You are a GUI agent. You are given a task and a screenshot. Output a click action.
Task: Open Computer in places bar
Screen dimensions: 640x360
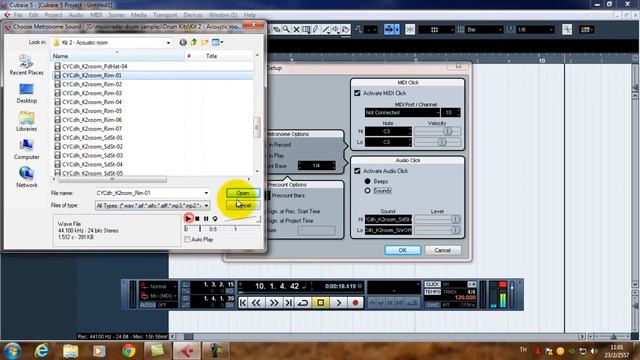tap(27, 149)
